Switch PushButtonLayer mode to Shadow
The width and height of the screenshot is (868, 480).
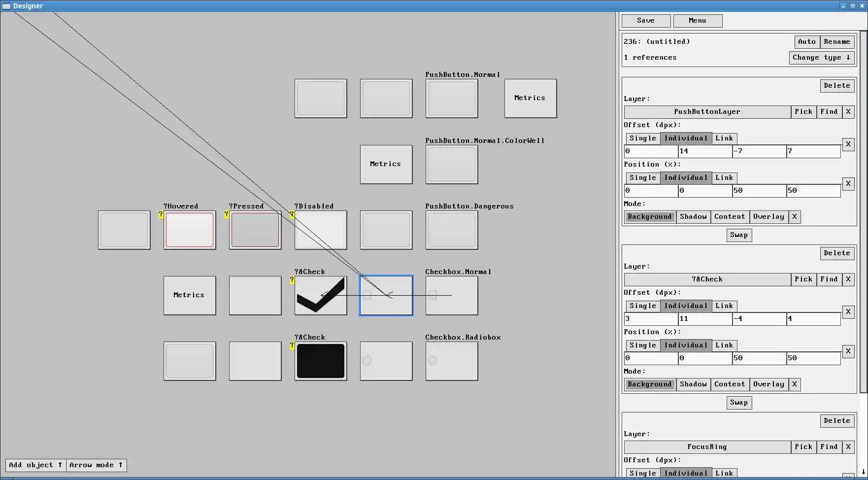pyautogui.click(x=693, y=217)
